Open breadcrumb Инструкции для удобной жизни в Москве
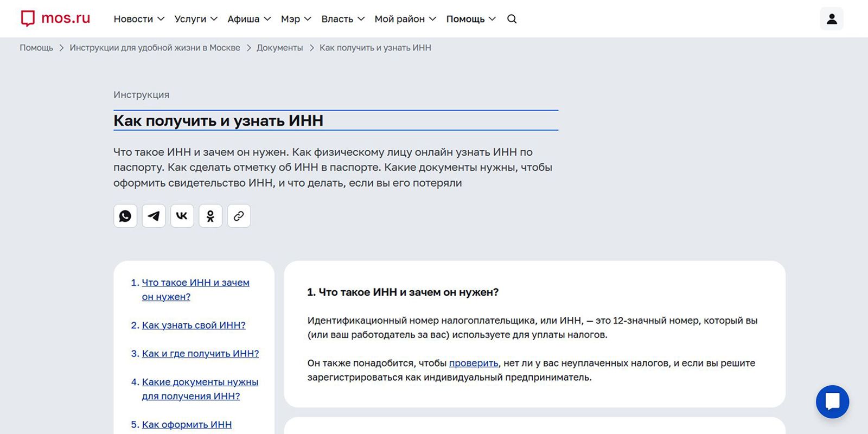 (155, 48)
